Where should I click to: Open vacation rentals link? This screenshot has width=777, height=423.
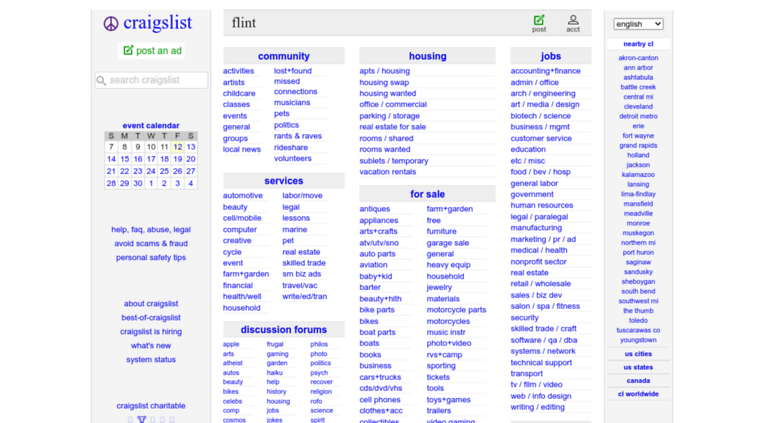coord(388,172)
